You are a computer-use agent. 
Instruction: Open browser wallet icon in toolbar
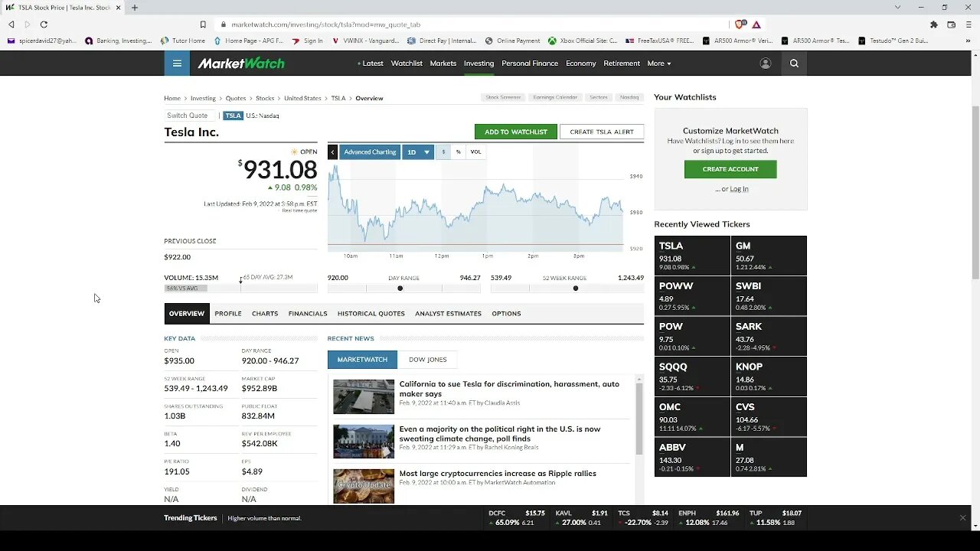tap(952, 24)
